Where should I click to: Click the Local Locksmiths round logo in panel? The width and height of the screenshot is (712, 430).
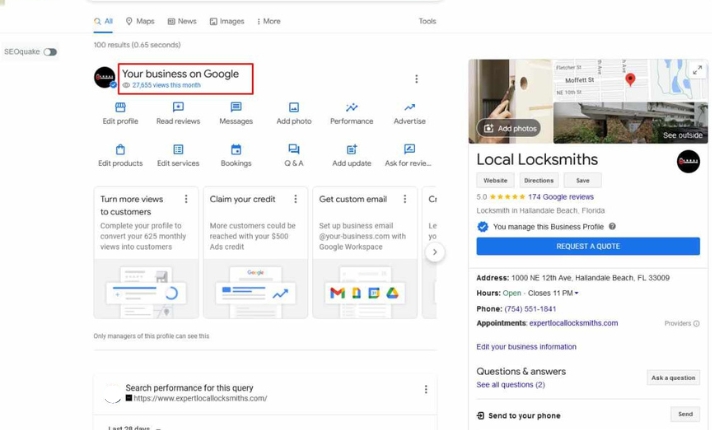coord(688,161)
